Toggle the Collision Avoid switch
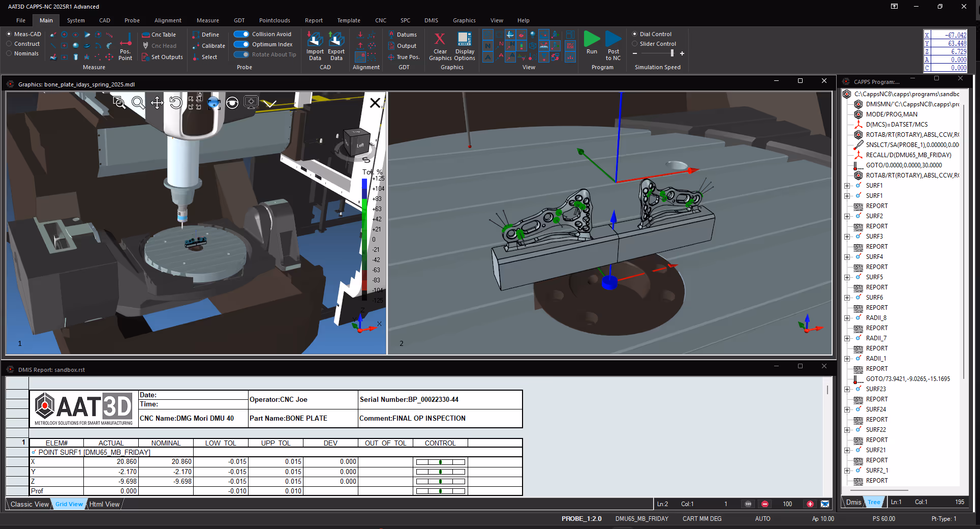Image resolution: width=980 pixels, height=529 pixels. click(x=241, y=34)
